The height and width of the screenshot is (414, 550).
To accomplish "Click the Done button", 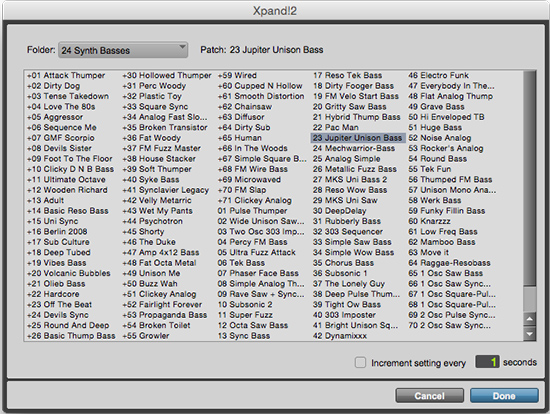I will tap(504, 396).
